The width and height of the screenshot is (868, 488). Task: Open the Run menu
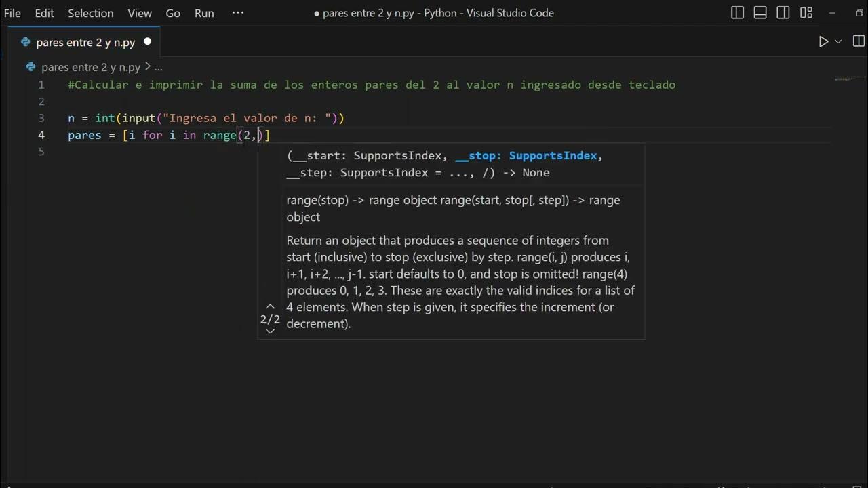(204, 13)
